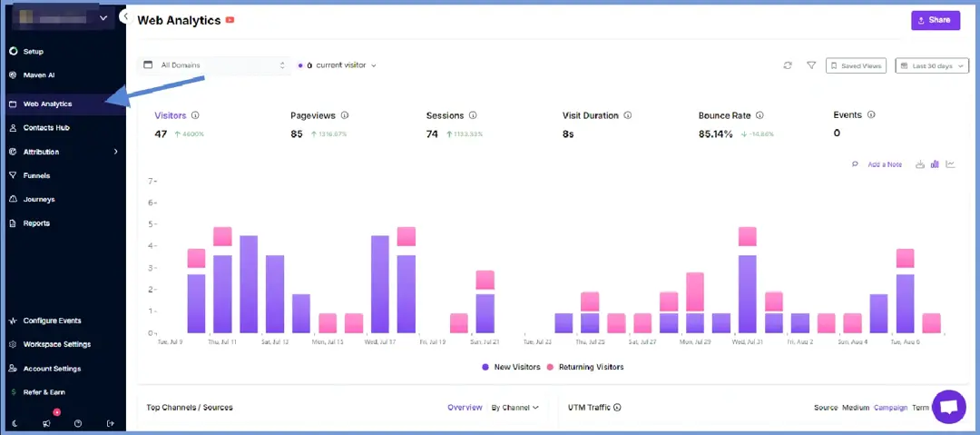
Task: Toggle dark mode moon icon
Action: pyautogui.click(x=15, y=424)
